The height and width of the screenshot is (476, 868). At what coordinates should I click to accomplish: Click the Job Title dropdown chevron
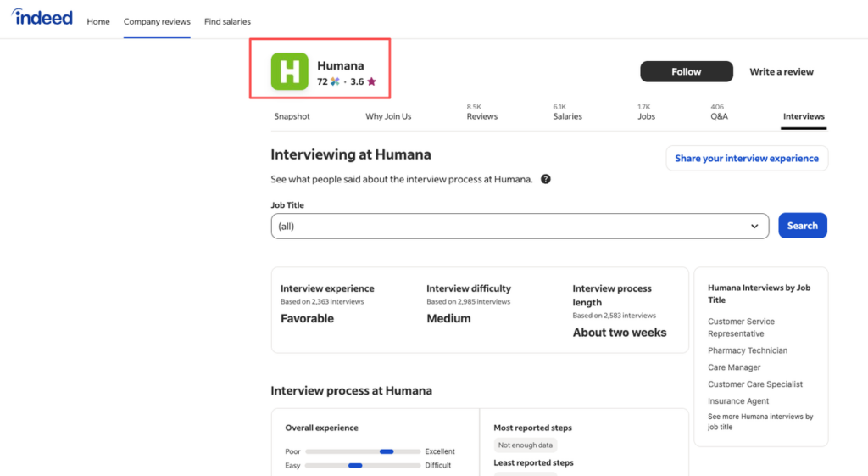pyautogui.click(x=754, y=226)
